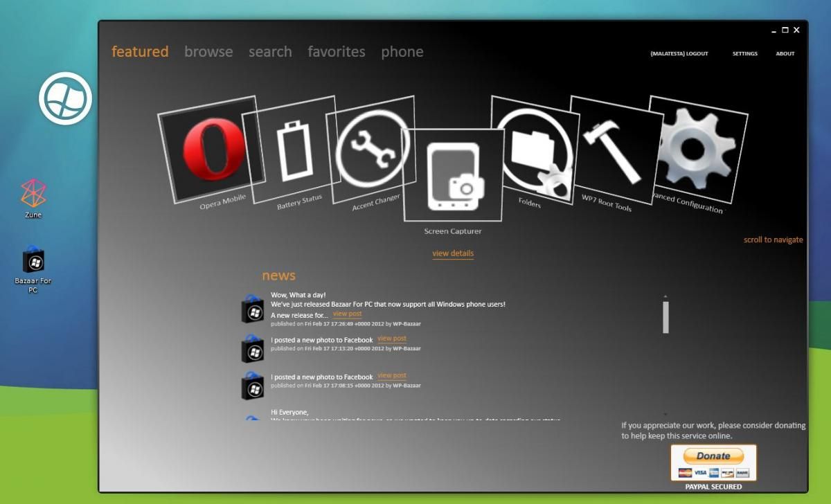The height and width of the screenshot is (504, 831).
Task: Switch to the phone tab
Action: 402,51
